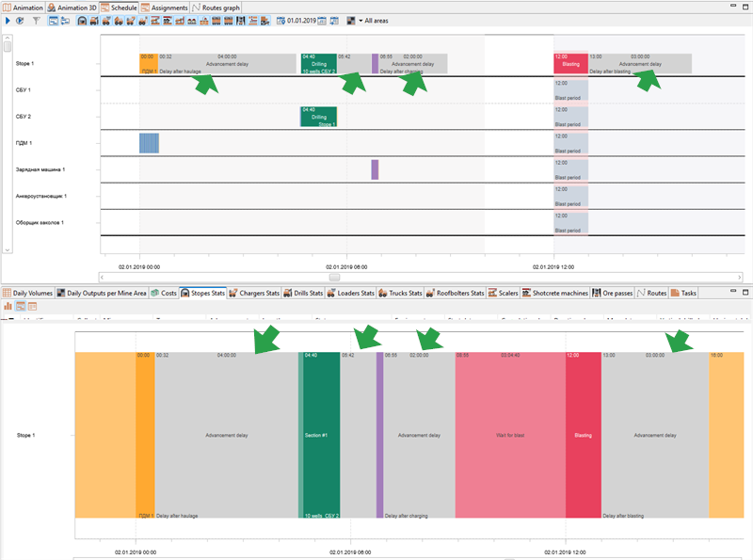Click the red Blasting block in Stopes Stats
The width and height of the screenshot is (753, 560).
(583, 435)
